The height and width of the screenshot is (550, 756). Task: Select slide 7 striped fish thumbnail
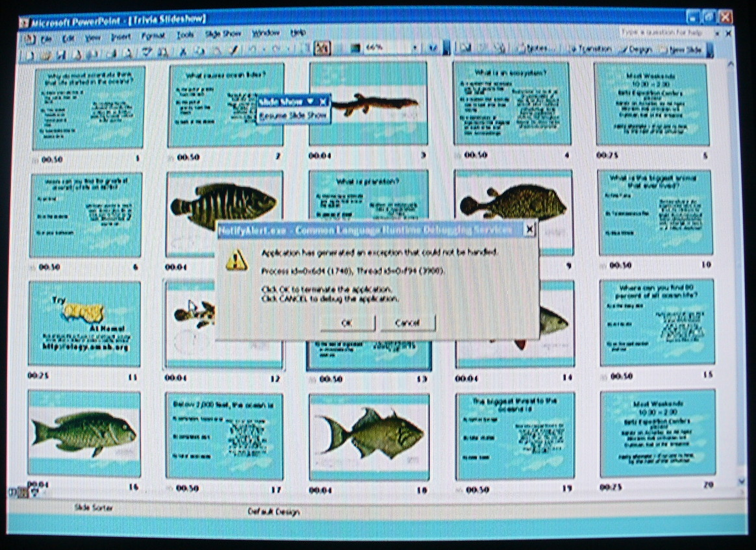point(224,214)
